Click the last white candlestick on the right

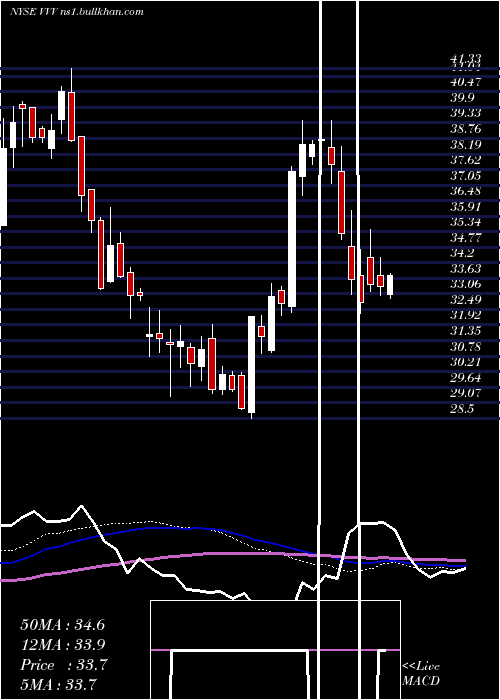(x=390, y=286)
